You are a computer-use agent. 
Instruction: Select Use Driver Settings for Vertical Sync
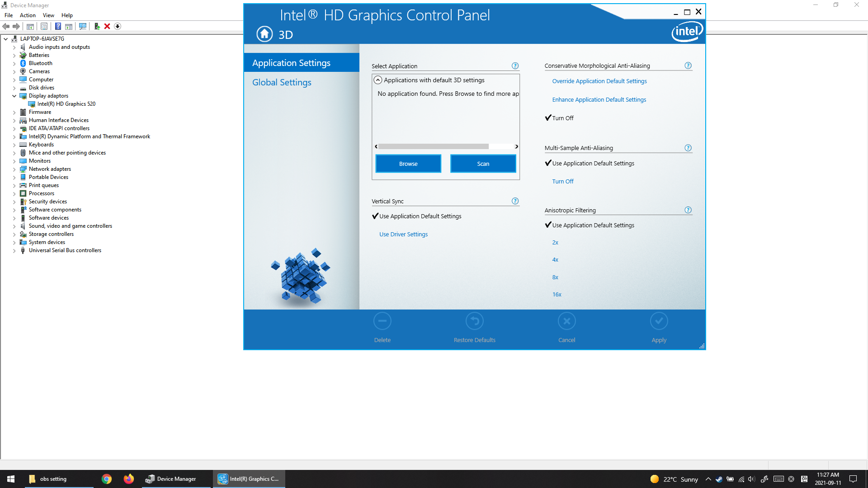(403, 235)
